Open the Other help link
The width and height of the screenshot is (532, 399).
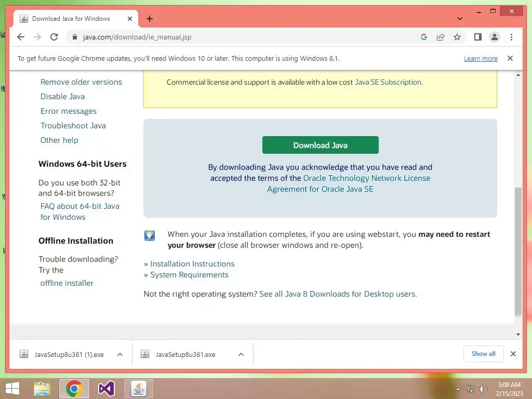59,140
